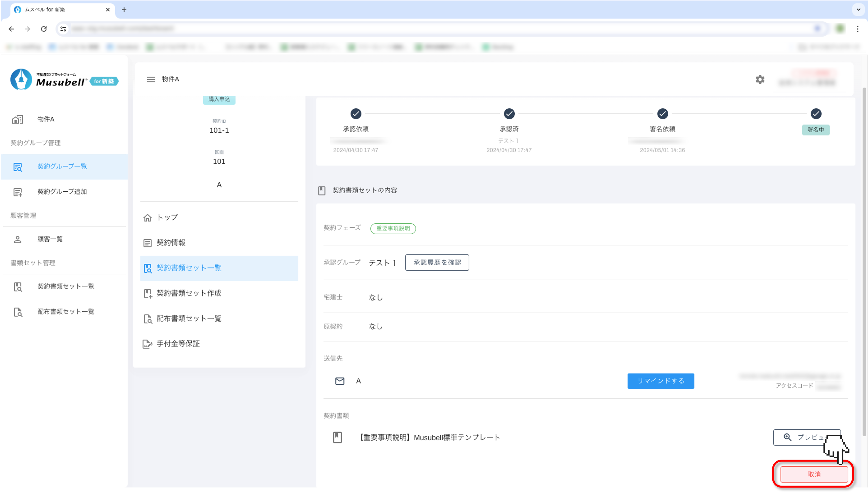Click the 手付金等保証 icon in the contract menu

[x=147, y=344]
